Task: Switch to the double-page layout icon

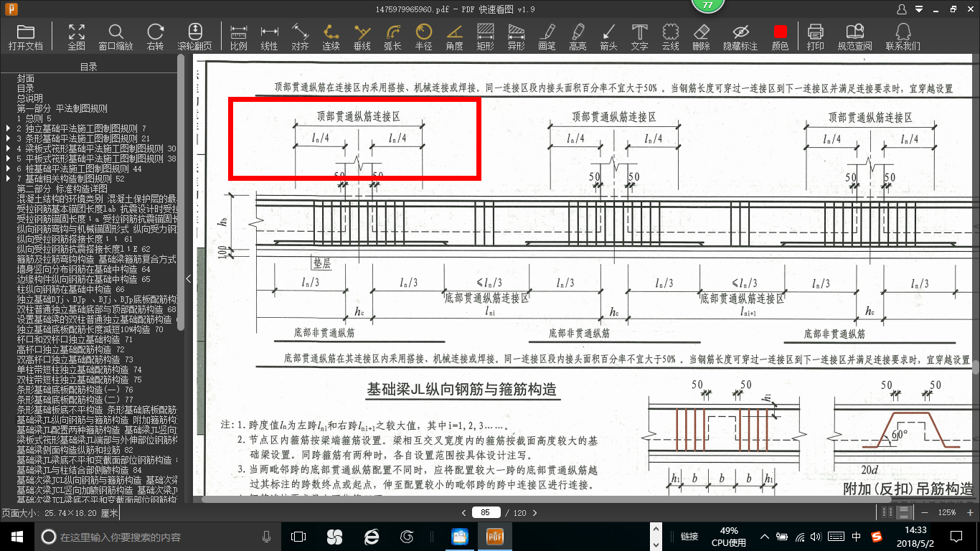Action: (887, 512)
